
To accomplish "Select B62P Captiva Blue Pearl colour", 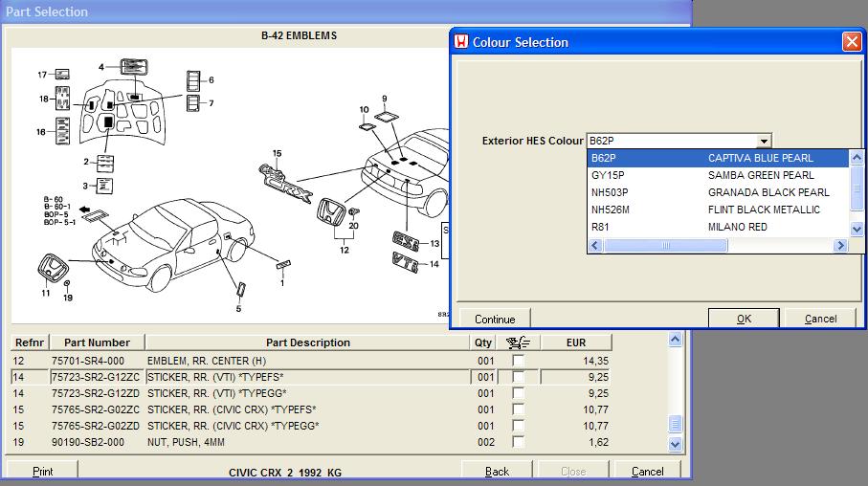I will point(718,158).
